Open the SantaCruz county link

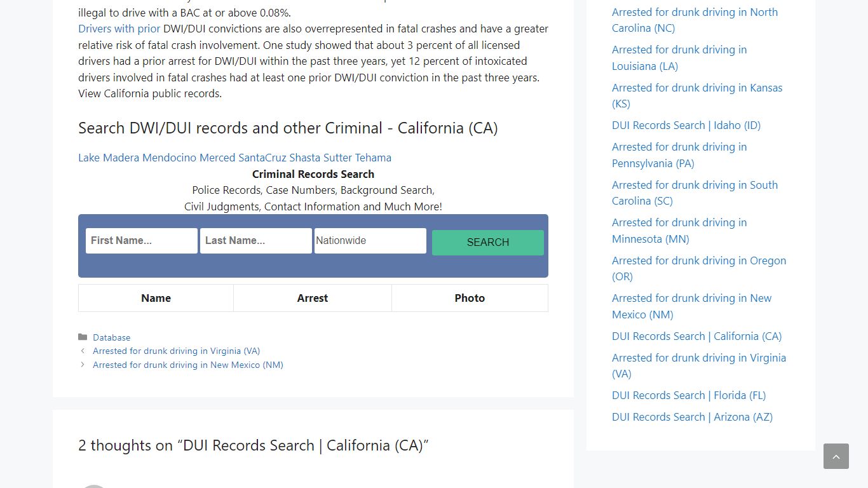pos(262,158)
